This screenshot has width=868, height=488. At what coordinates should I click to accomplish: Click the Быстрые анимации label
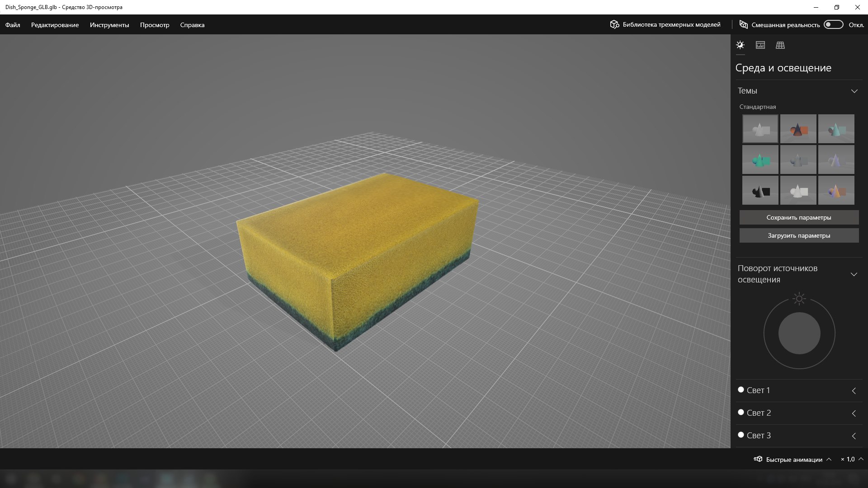pos(794,460)
